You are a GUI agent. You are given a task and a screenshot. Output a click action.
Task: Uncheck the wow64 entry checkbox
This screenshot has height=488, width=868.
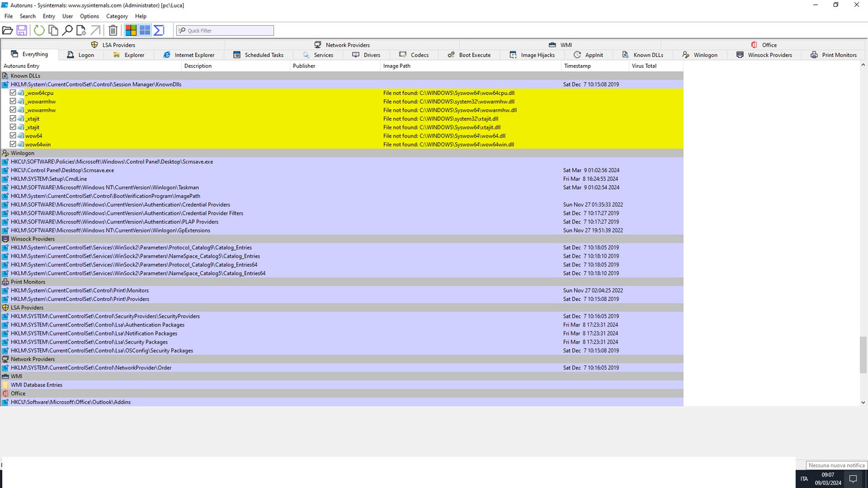(x=13, y=136)
